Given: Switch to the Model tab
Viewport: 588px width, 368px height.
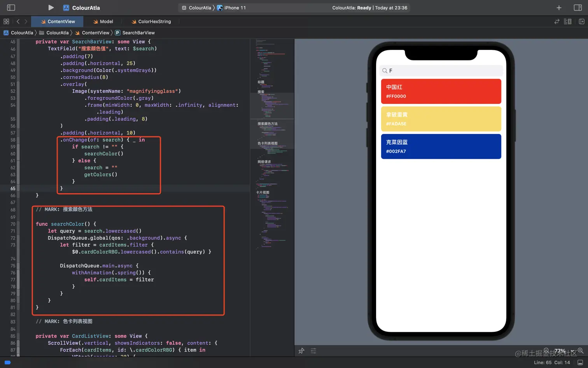Looking at the screenshot, I should click(x=103, y=21).
